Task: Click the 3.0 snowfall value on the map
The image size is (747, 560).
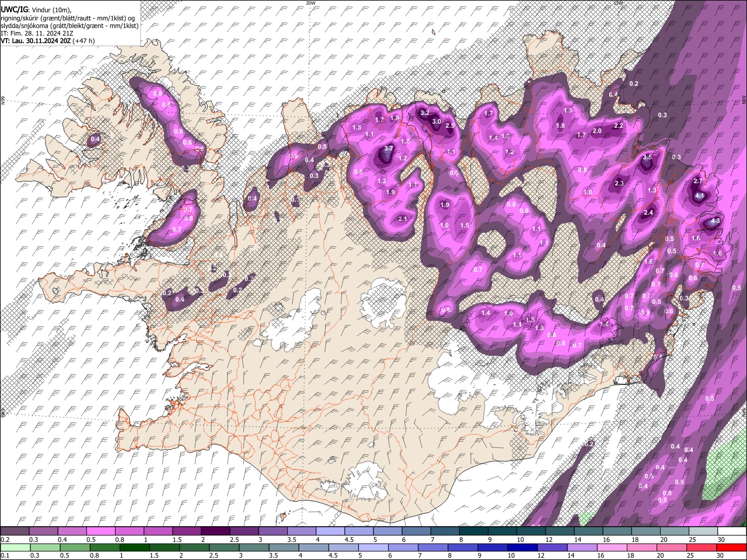Action: click(x=436, y=121)
